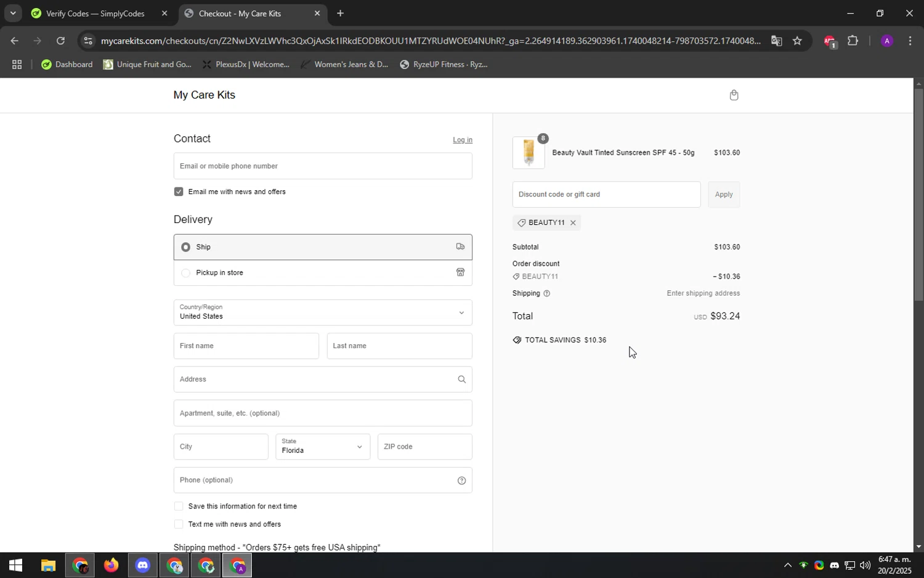Click the Email or mobile phone field
Image resolution: width=924 pixels, height=578 pixels.
tap(323, 166)
